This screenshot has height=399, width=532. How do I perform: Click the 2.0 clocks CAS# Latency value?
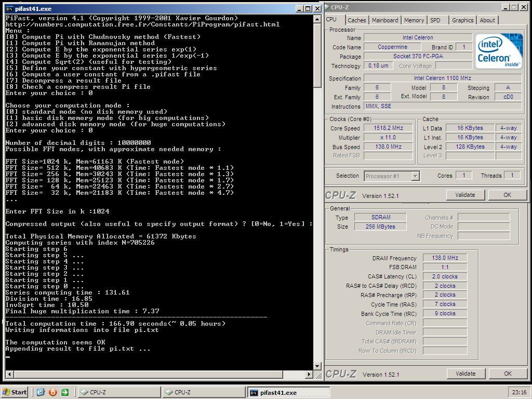coord(445,276)
